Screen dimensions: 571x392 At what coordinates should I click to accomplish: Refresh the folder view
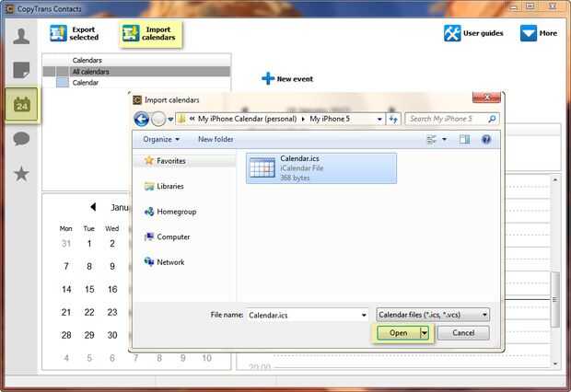(x=393, y=119)
